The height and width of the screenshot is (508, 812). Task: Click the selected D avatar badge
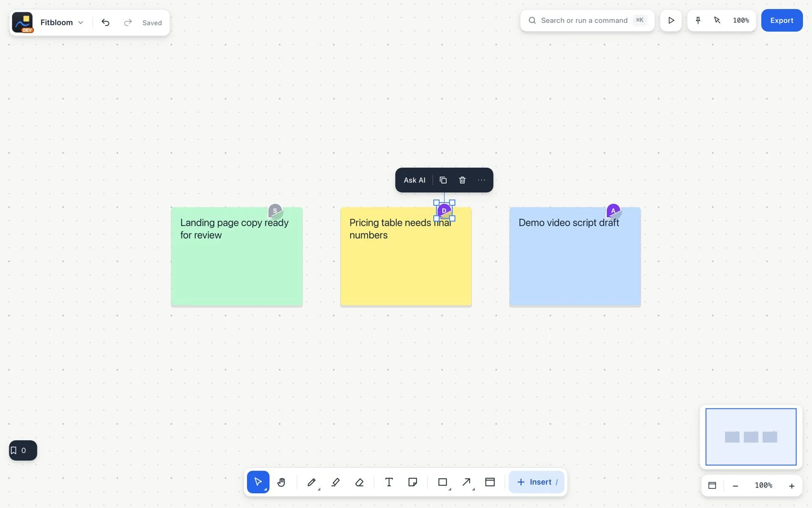tap(444, 211)
